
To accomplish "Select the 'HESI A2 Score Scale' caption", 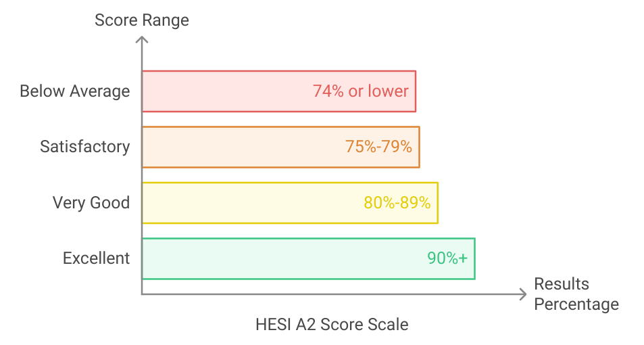I will click(x=332, y=325).
